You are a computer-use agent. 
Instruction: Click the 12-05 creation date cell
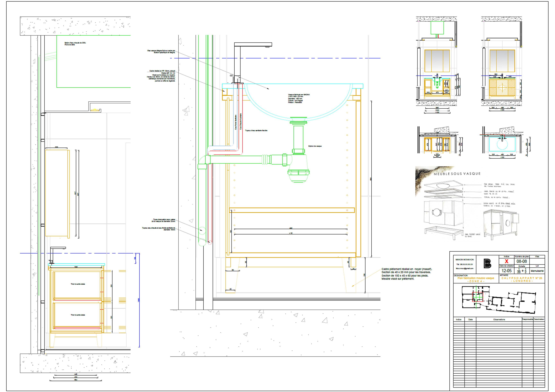point(506,271)
